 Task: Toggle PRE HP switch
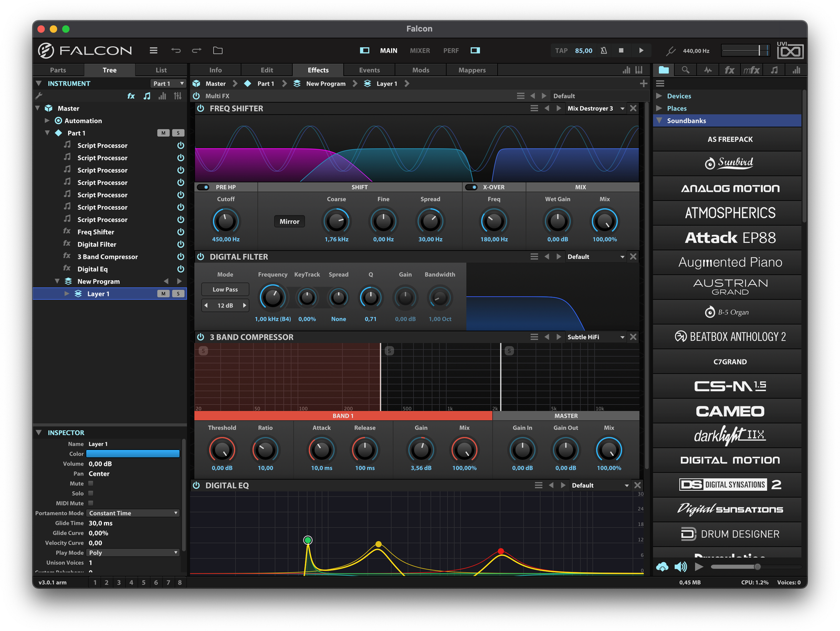[203, 187]
